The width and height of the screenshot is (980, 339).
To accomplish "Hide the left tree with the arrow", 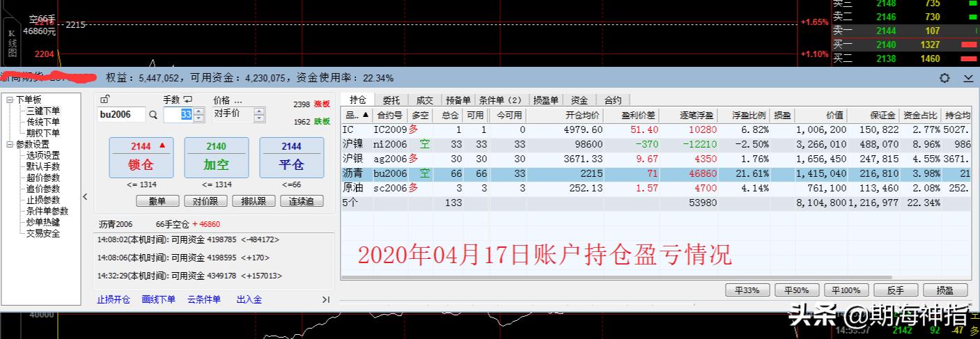I will point(85,197).
